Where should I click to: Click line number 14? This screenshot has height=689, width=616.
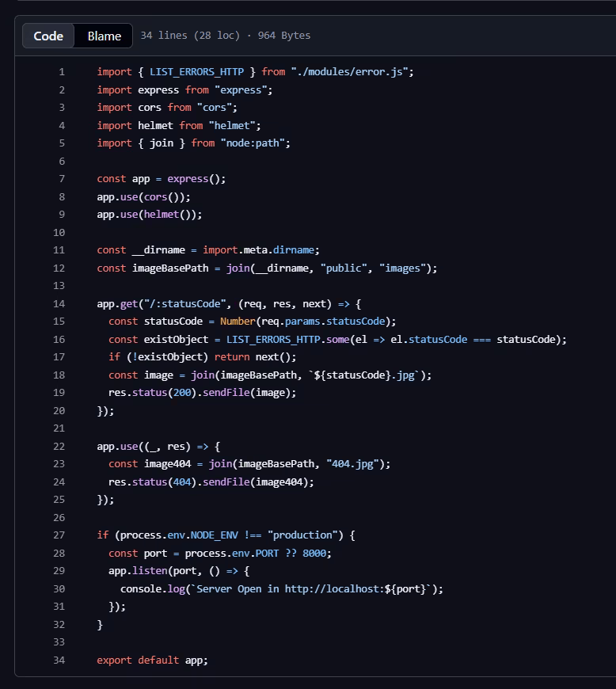tap(59, 303)
